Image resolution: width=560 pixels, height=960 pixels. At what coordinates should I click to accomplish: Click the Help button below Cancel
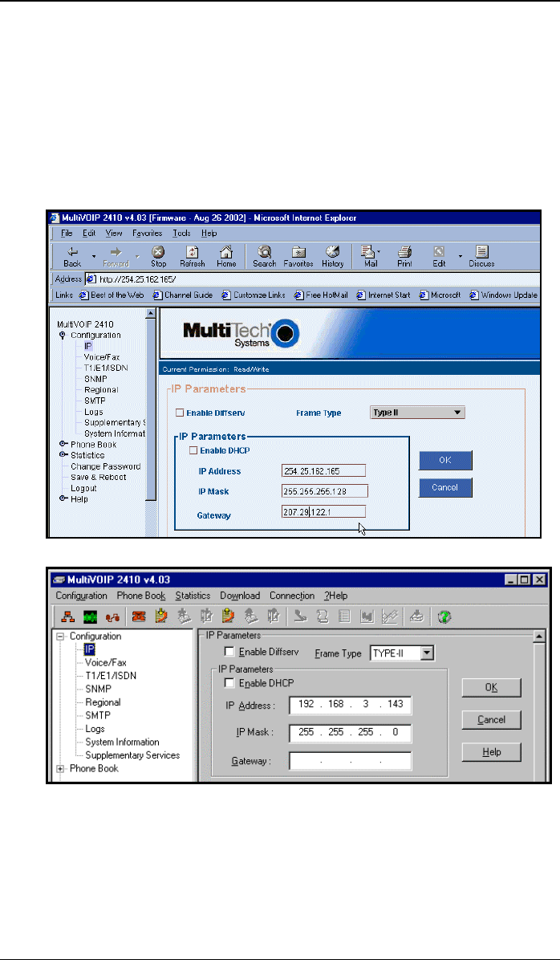pos(492,752)
